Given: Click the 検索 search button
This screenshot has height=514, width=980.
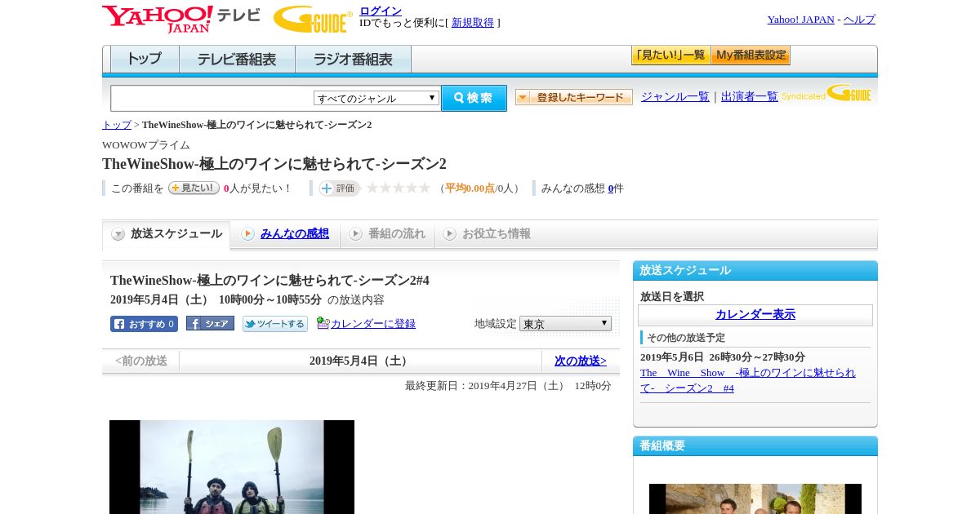Looking at the screenshot, I should [x=474, y=98].
